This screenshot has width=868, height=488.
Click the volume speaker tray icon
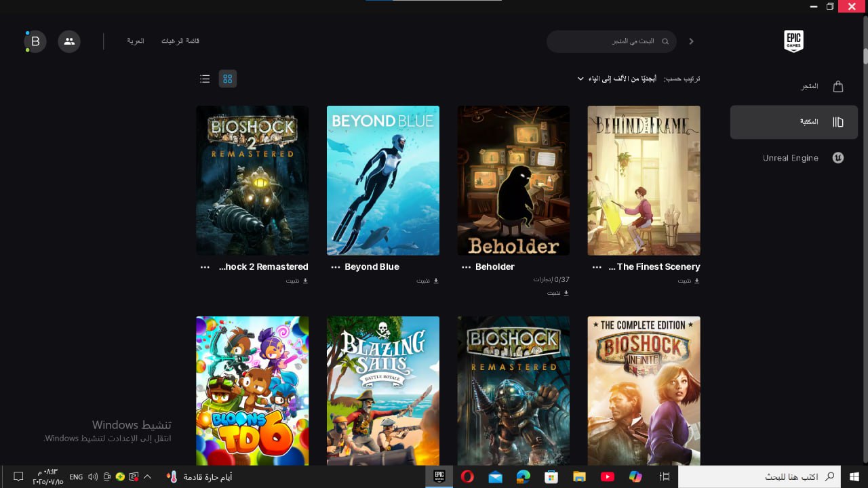pos(93,477)
